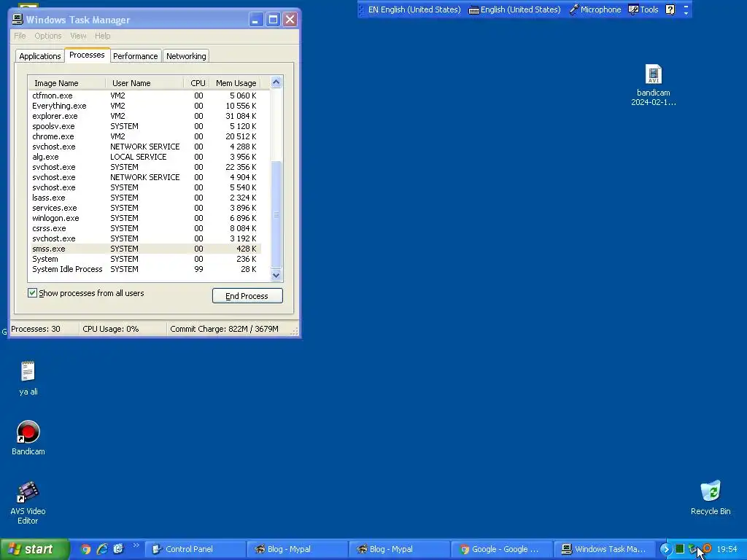Click the green CPU meter tray icon
The width and height of the screenshot is (747, 560).
click(680, 549)
